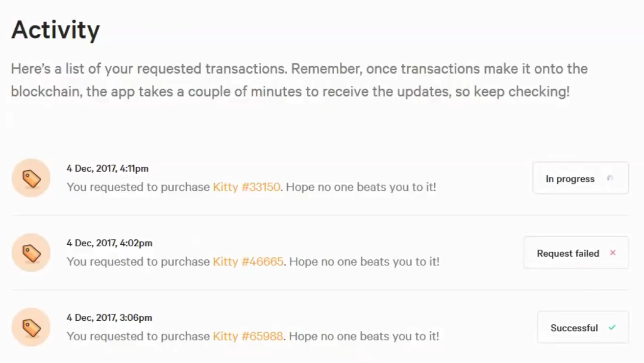Click the In progress status button

pyautogui.click(x=580, y=178)
